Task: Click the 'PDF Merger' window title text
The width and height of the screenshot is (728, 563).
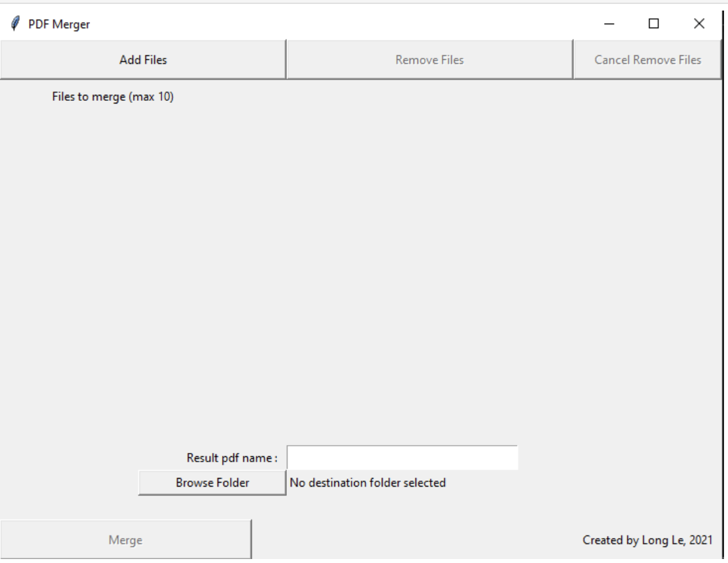Action: click(x=59, y=24)
